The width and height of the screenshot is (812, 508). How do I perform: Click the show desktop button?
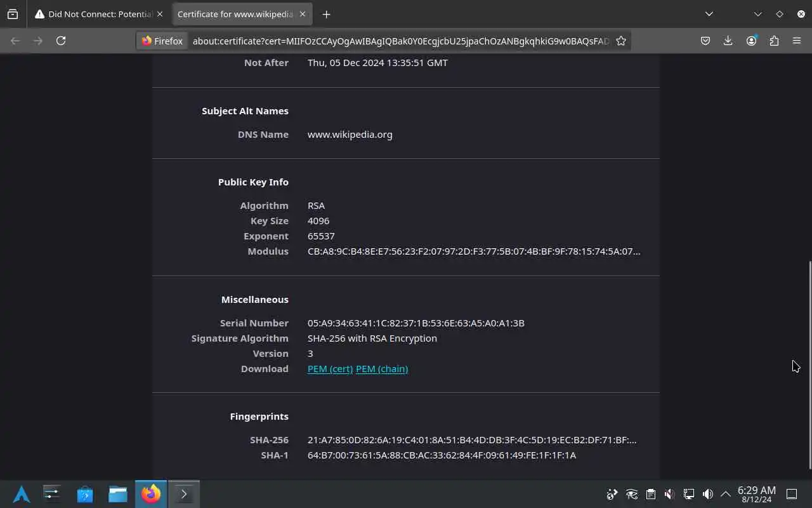(792, 494)
